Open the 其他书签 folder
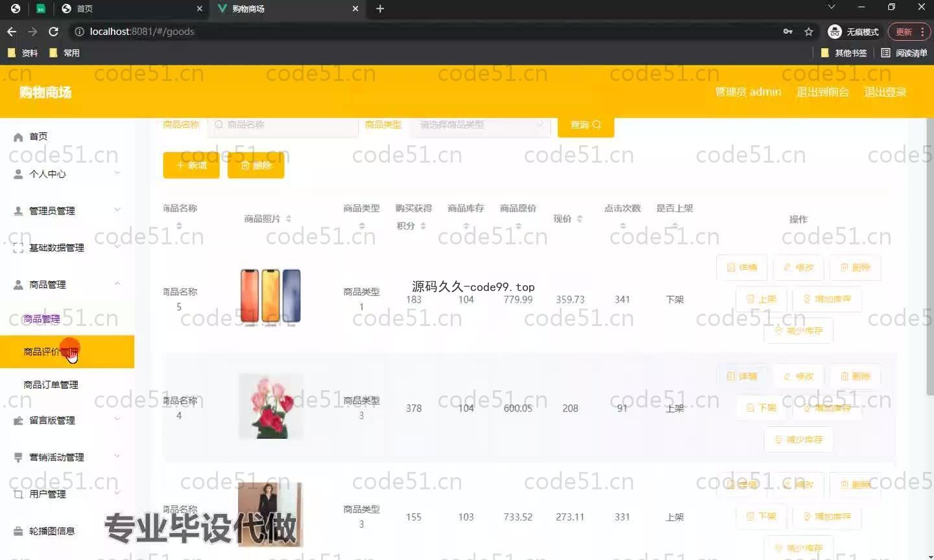The image size is (934, 560). [844, 52]
